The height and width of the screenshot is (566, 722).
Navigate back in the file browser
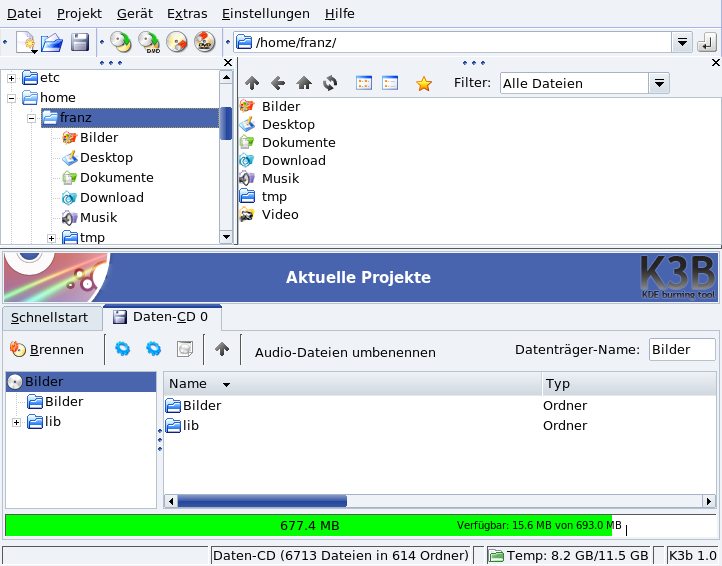(x=278, y=83)
